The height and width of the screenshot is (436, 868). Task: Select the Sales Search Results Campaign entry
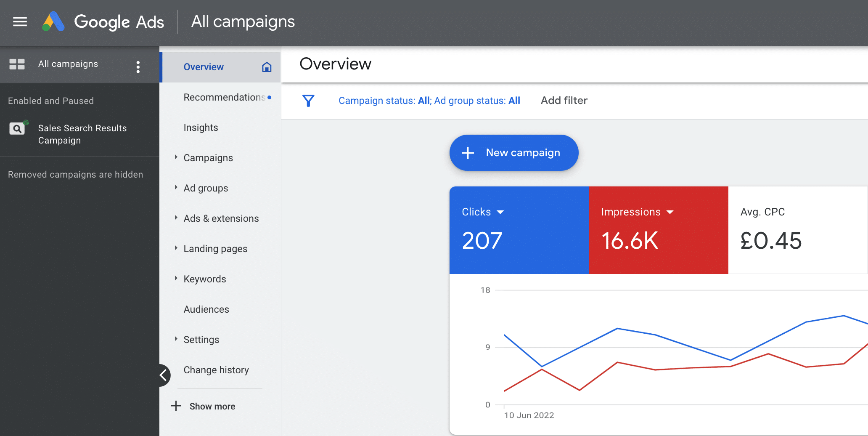click(82, 134)
